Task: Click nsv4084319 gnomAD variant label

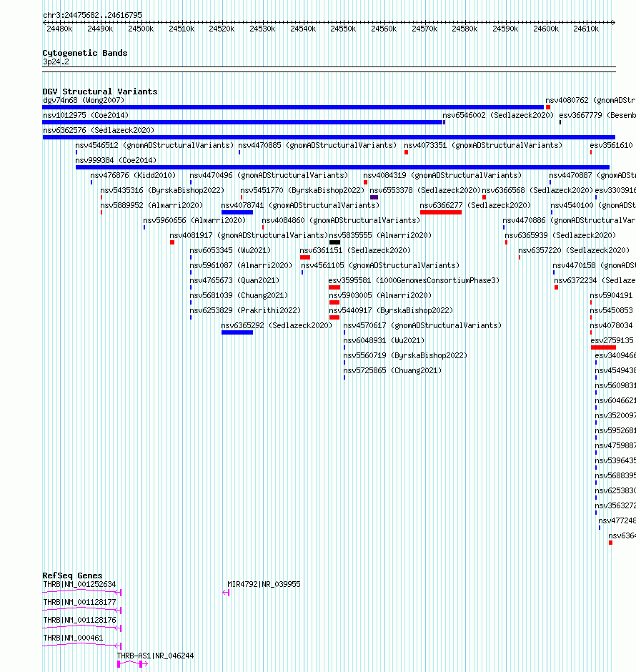Action: 442,175
